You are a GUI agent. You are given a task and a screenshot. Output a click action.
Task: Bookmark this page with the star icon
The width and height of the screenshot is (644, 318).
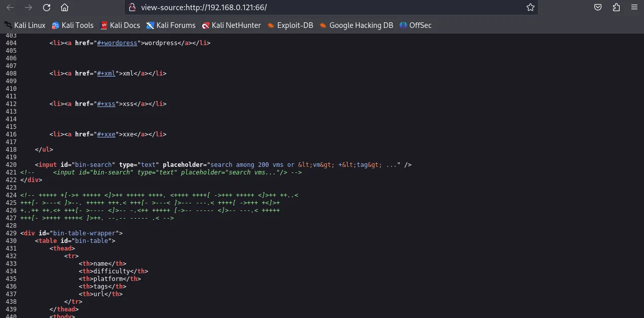point(531,8)
